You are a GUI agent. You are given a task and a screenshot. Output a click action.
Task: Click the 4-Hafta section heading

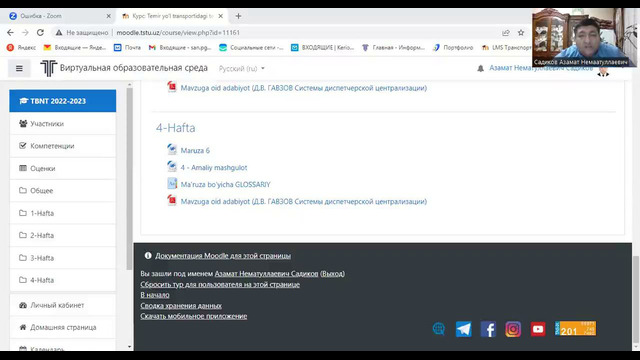point(176,128)
